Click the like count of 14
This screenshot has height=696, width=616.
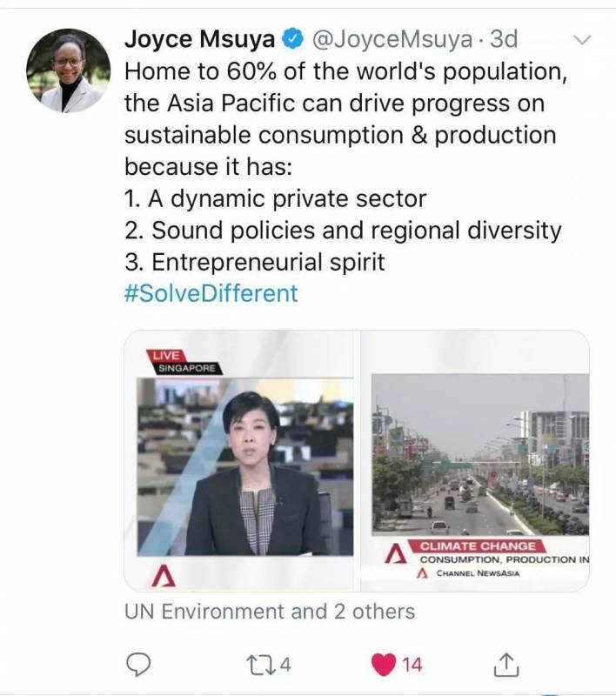coord(412,665)
